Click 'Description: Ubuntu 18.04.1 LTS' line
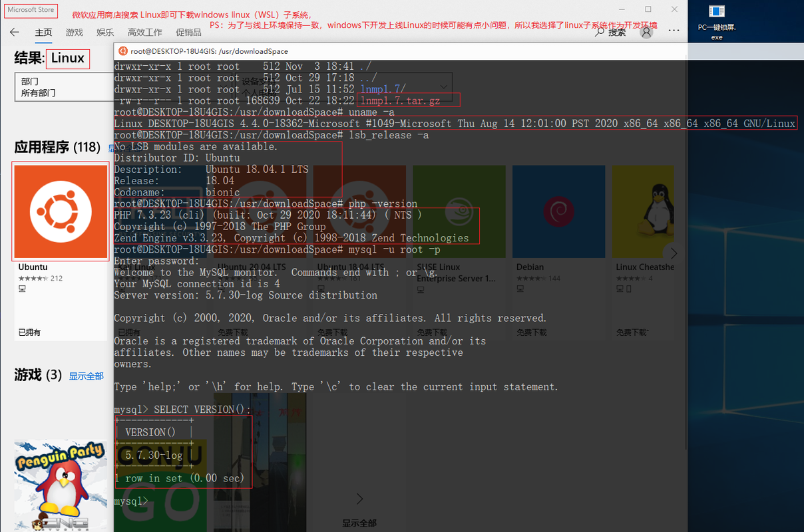Viewport: 804px width, 532px height. 211,170
